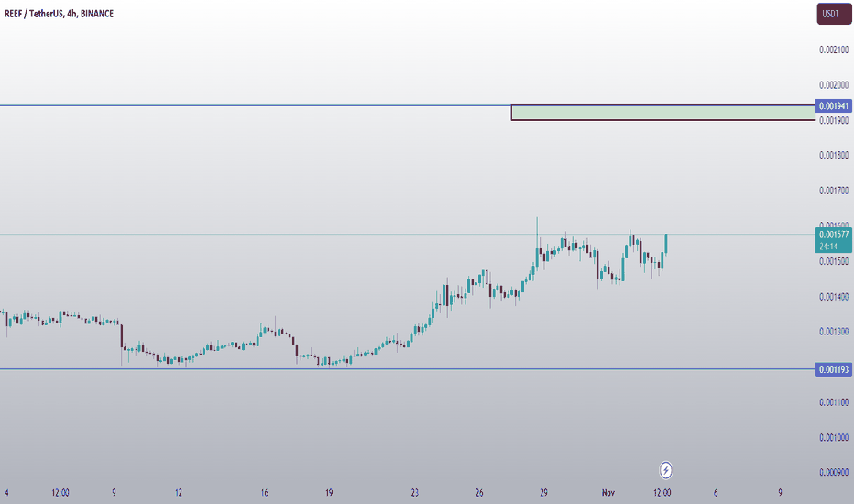Select the 0.001941 price label

coord(833,105)
